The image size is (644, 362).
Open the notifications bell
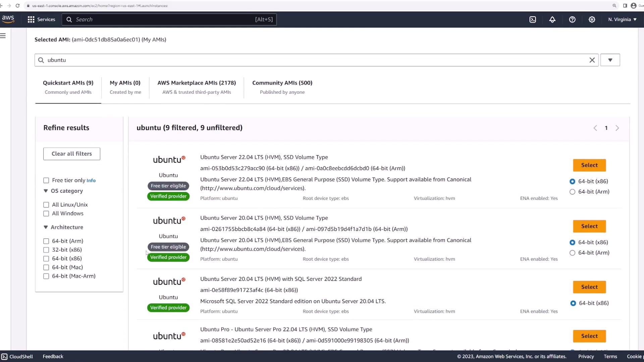(552, 19)
